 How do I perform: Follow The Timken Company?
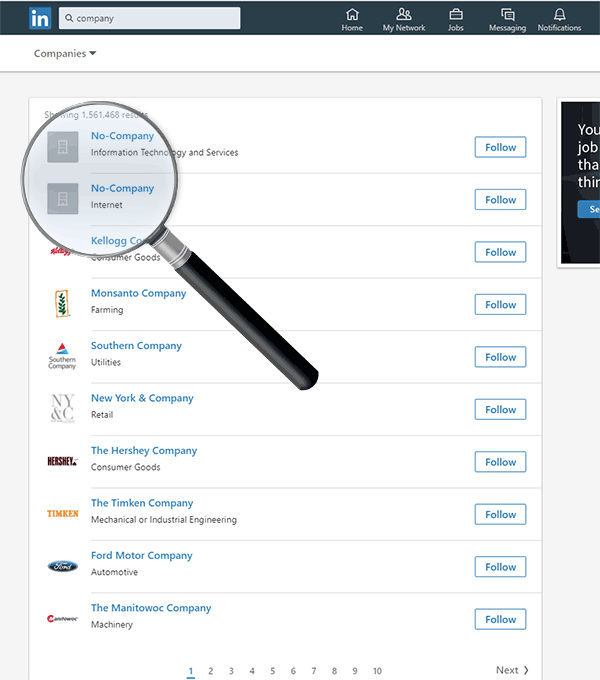point(500,514)
